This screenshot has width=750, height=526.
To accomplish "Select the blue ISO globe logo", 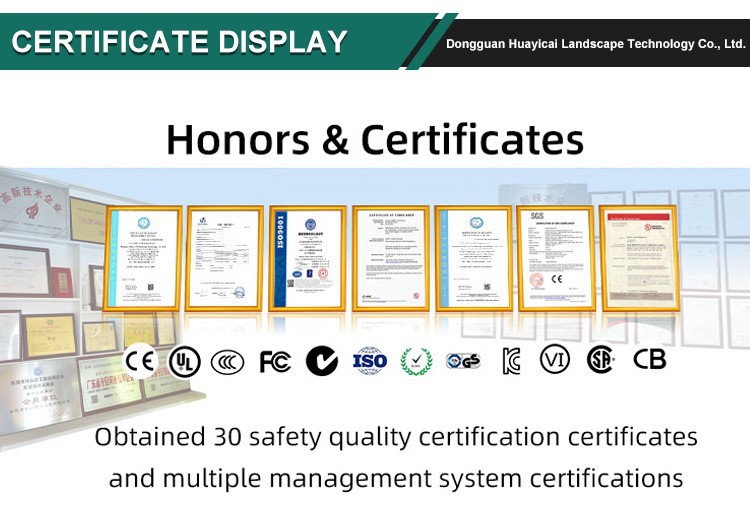I will point(370,361).
